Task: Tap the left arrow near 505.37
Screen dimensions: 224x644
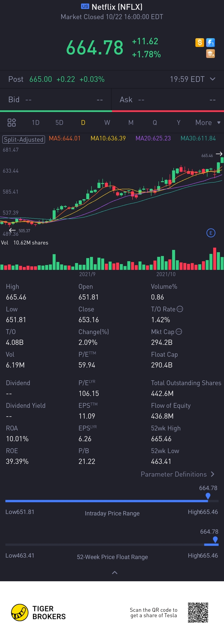Action: 12,230
